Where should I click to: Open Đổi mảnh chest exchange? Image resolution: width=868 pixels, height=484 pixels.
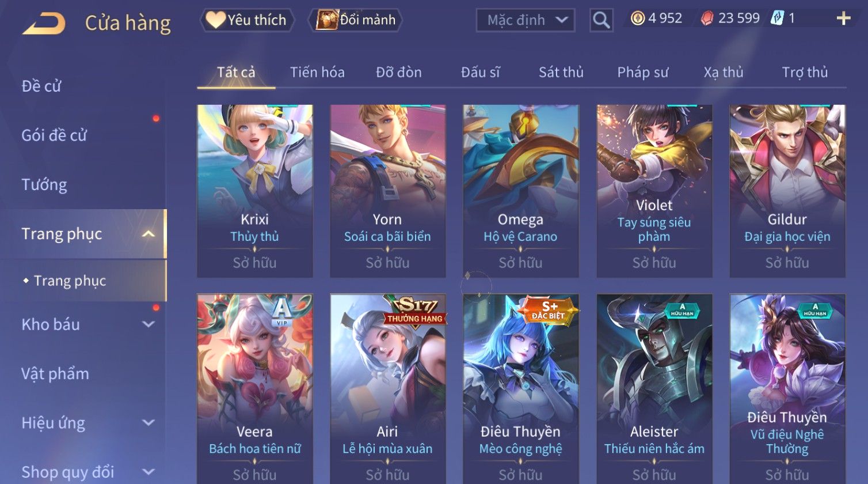pos(355,20)
